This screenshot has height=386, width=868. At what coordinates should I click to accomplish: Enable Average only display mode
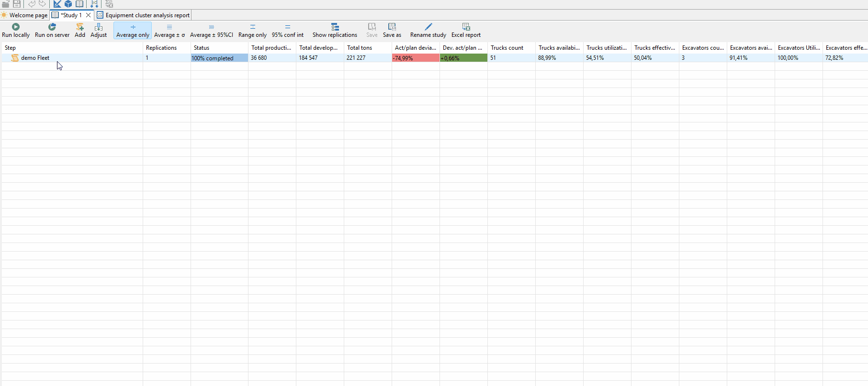(x=133, y=31)
